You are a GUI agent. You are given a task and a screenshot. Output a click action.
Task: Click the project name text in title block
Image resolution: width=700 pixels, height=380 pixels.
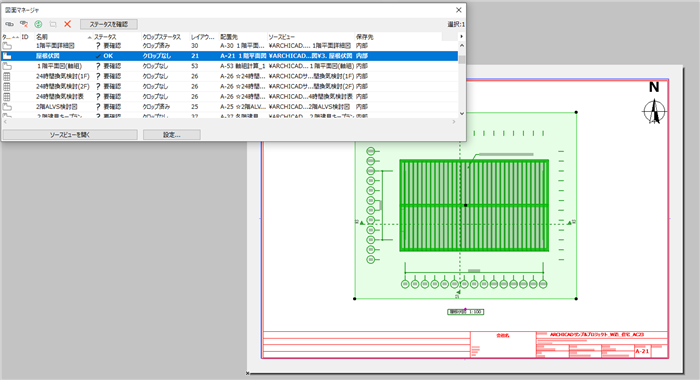coord(596,334)
